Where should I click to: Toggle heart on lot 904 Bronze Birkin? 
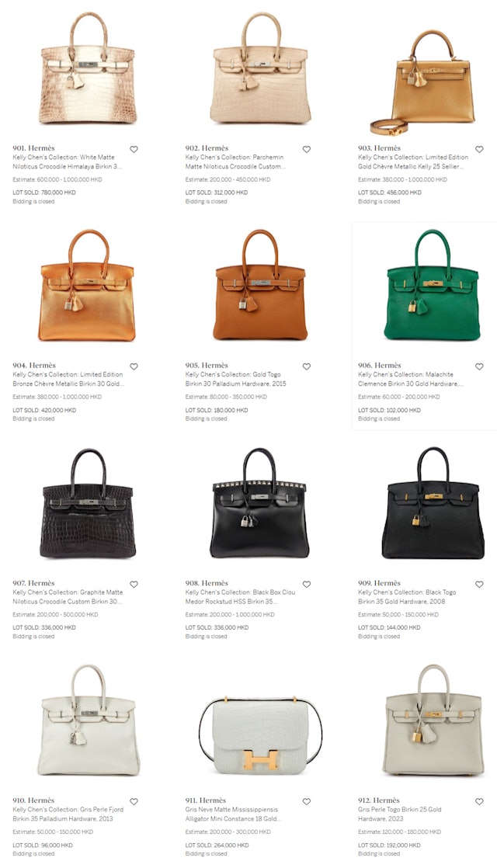tap(134, 366)
